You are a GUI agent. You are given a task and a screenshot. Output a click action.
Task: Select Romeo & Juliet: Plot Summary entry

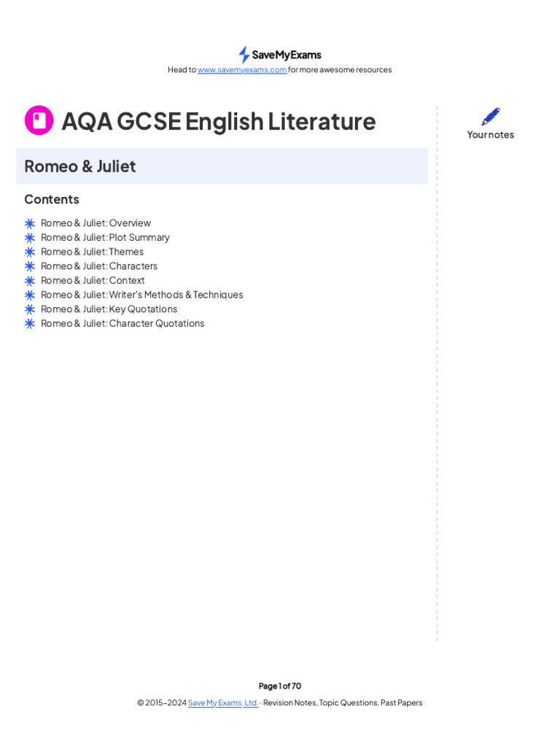click(x=105, y=238)
